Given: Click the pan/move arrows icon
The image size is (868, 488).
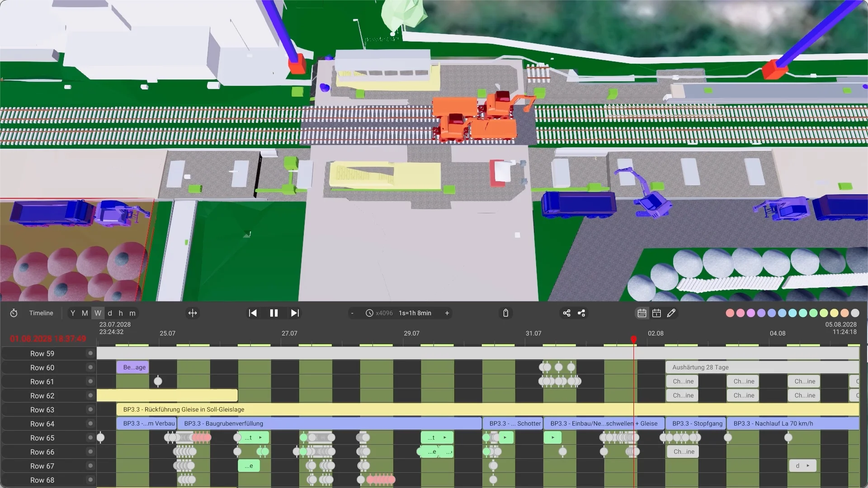Looking at the screenshot, I should click(193, 313).
